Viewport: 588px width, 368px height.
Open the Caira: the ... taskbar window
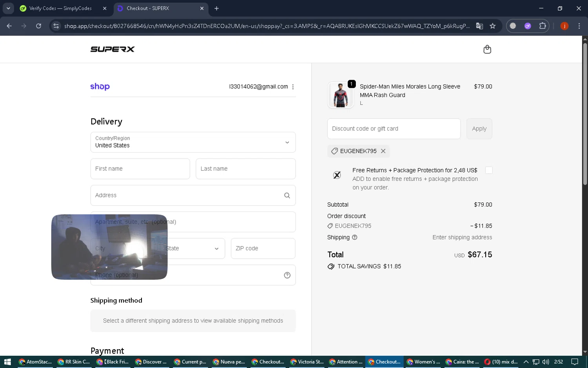463,362
